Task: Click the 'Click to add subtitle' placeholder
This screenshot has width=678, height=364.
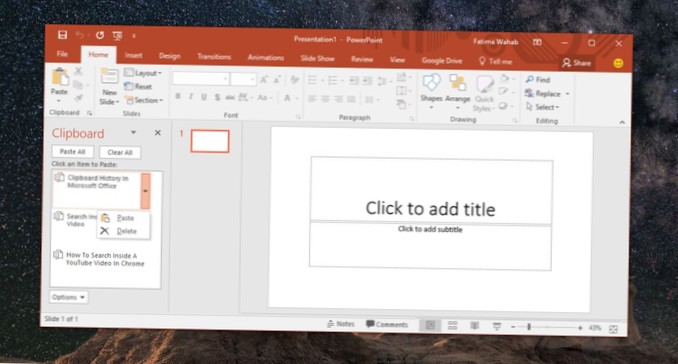Action: 430,246
